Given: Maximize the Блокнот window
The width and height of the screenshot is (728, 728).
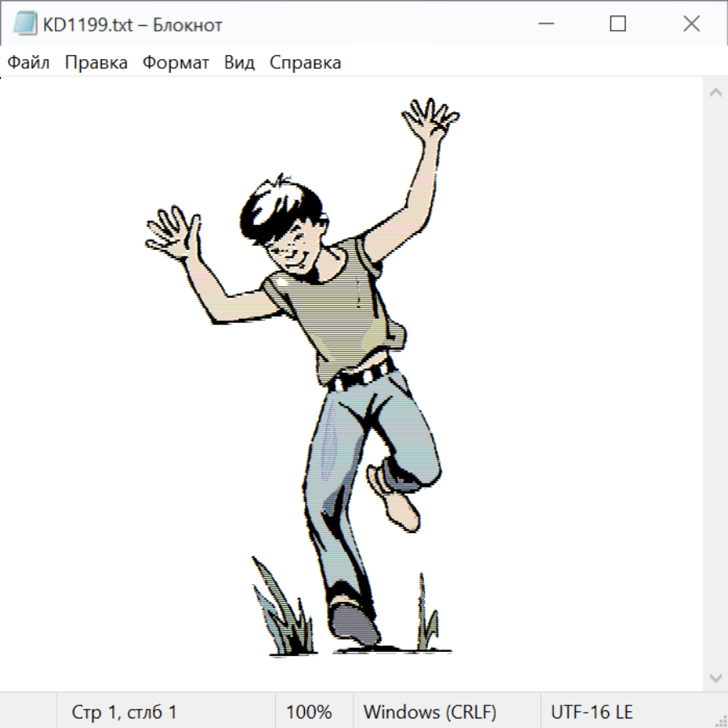Looking at the screenshot, I should pos(618,24).
